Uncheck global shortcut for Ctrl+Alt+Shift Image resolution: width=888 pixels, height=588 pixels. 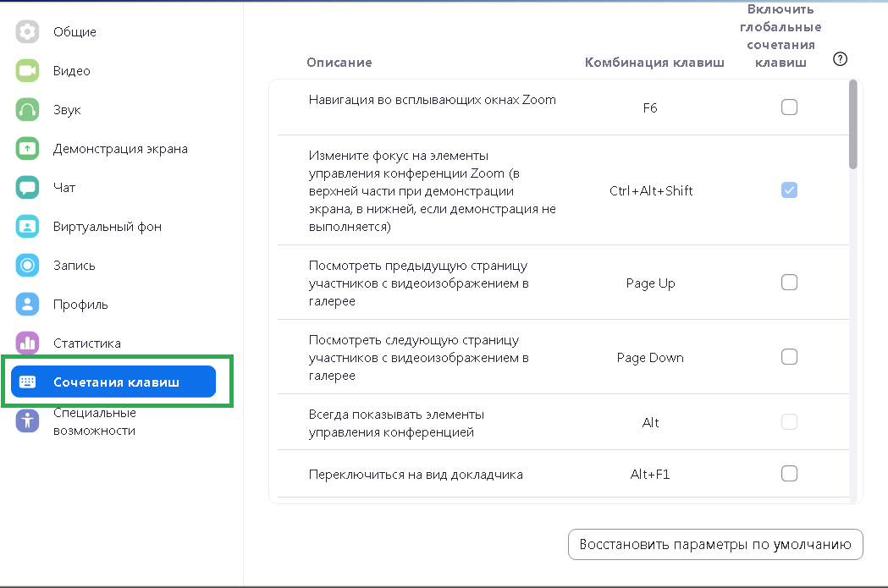(x=790, y=190)
